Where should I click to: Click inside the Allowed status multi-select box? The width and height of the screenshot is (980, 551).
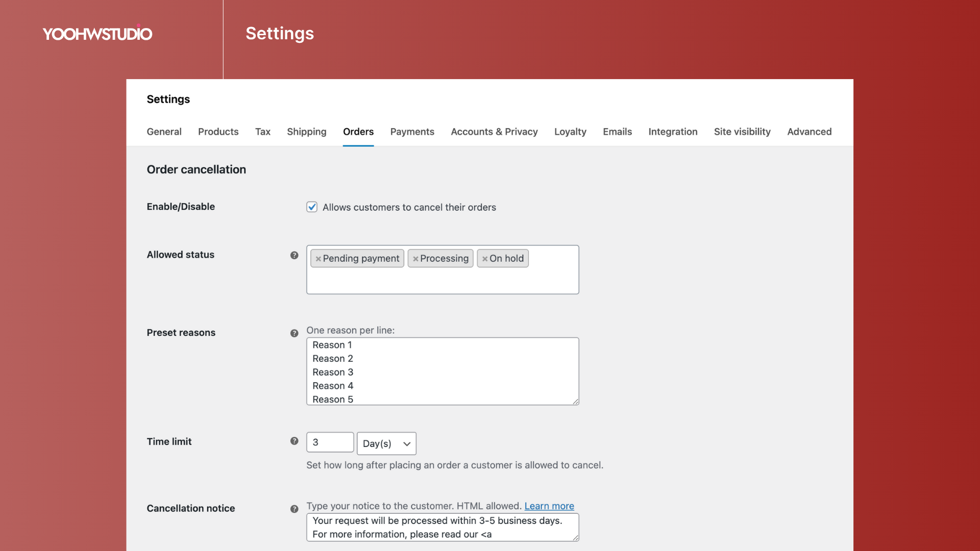[x=442, y=281]
